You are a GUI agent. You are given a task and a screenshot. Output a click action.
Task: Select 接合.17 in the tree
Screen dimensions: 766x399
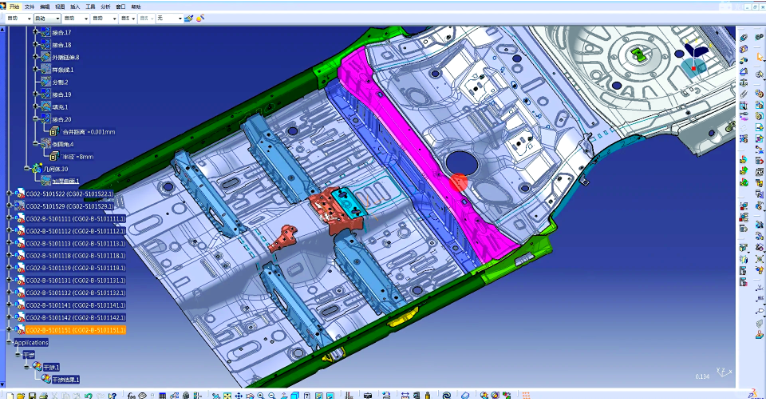62,32
